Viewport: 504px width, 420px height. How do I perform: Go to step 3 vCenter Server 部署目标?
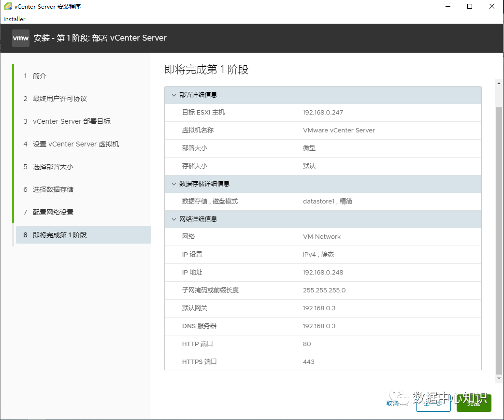coord(67,121)
